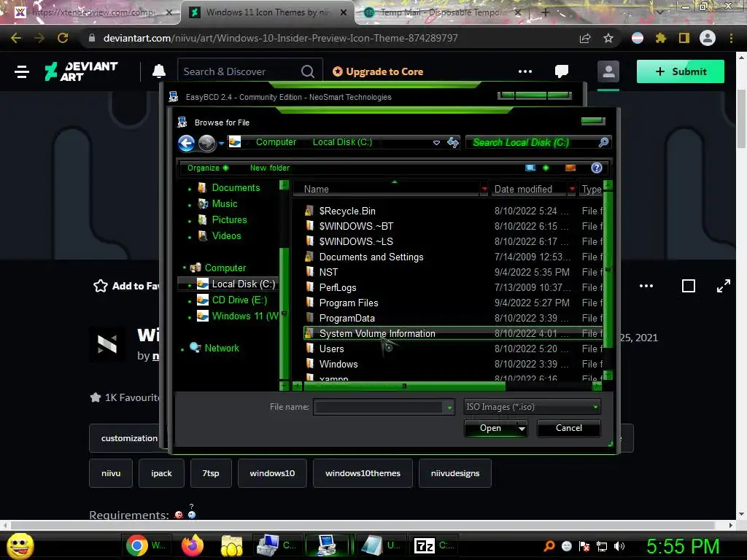Toggle the preview pane icon in the dialog toolbar

click(x=570, y=168)
